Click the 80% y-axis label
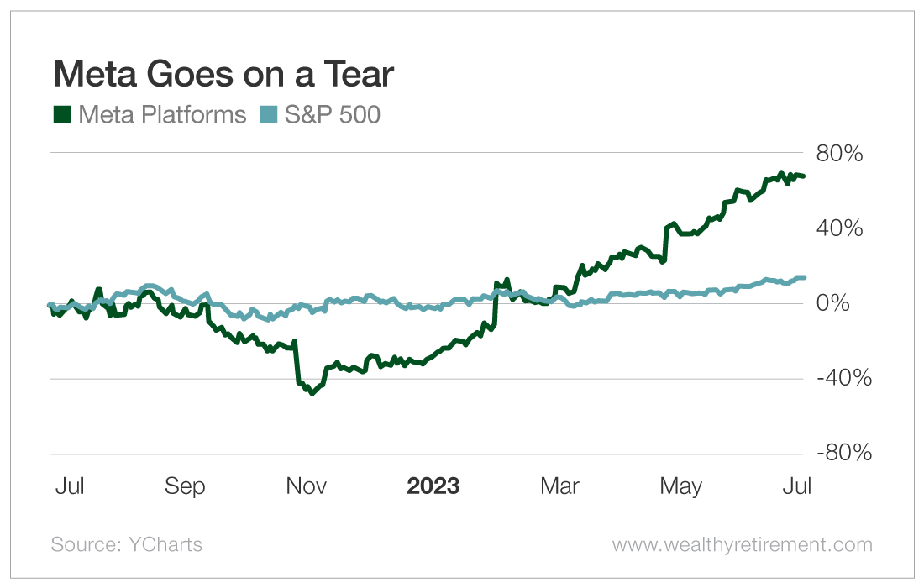The width and height of the screenshot is (924, 588). pyautogui.click(x=839, y=155)
